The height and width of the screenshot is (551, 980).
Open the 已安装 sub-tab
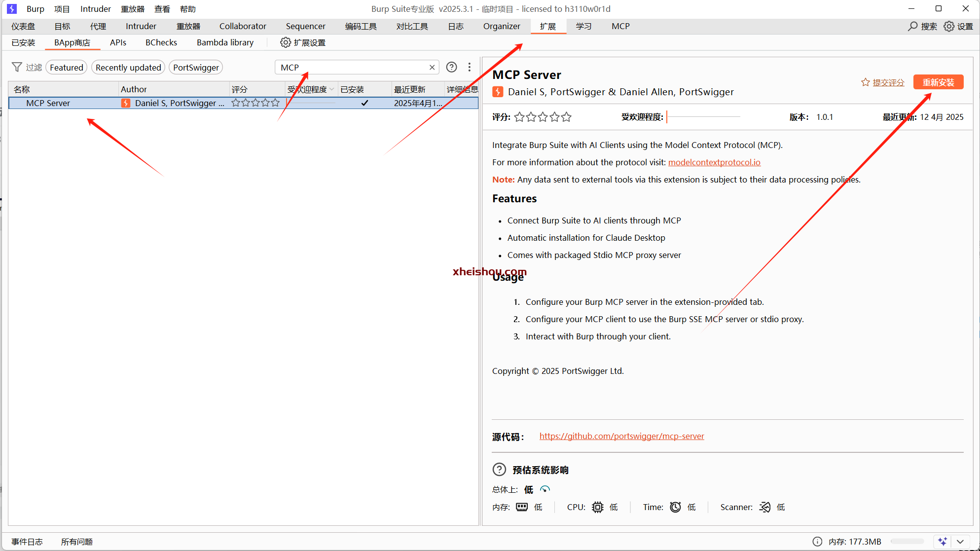point(23,42)
